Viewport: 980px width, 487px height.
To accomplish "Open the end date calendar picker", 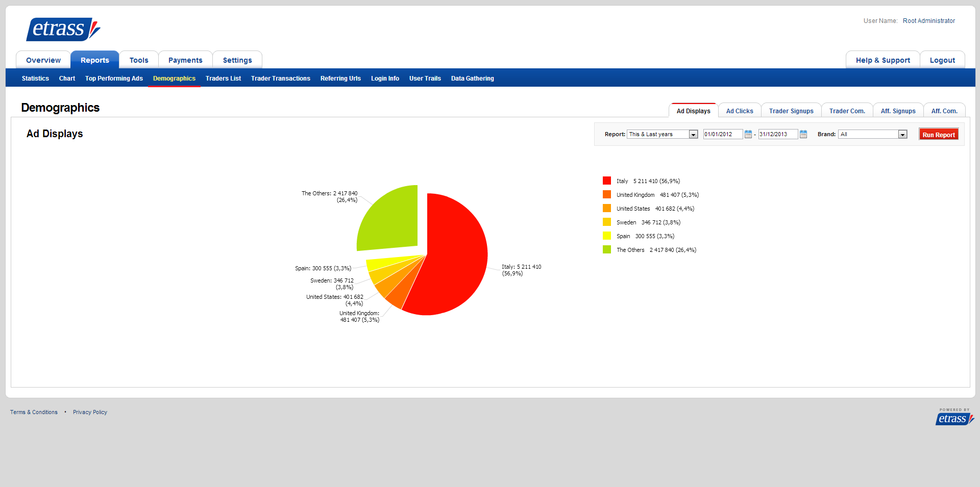I will 803,134.
